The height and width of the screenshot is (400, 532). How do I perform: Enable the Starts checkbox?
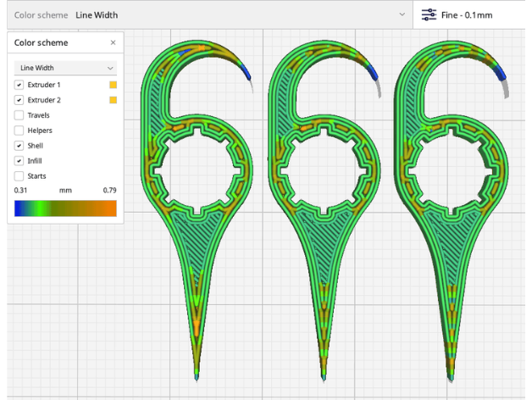[x=19, y=176]
